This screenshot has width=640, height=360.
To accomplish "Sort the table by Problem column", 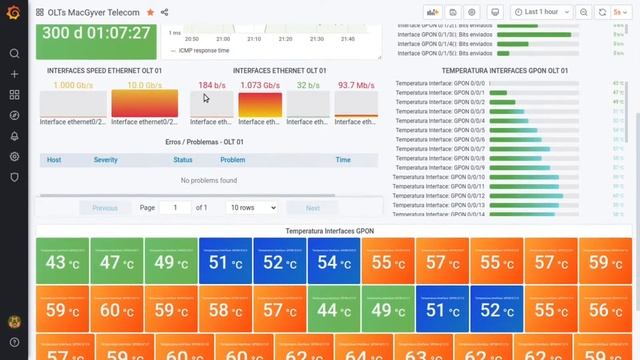I will tap(233, 160).
